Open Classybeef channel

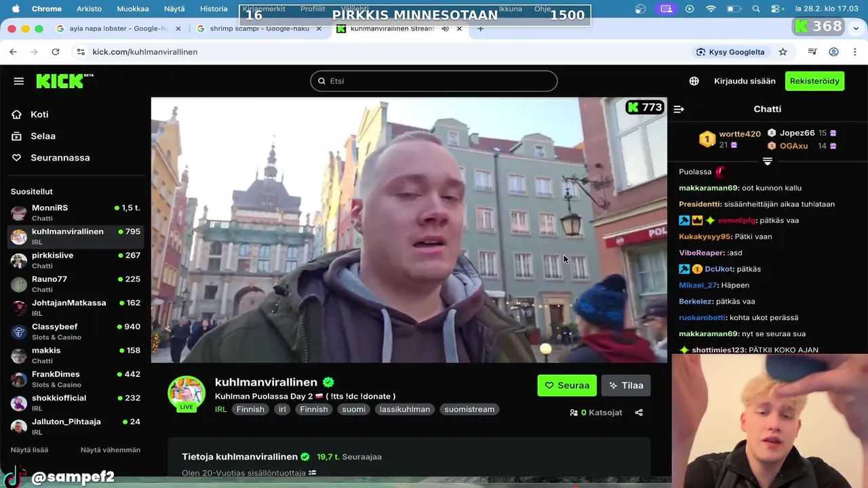(75, 331)
